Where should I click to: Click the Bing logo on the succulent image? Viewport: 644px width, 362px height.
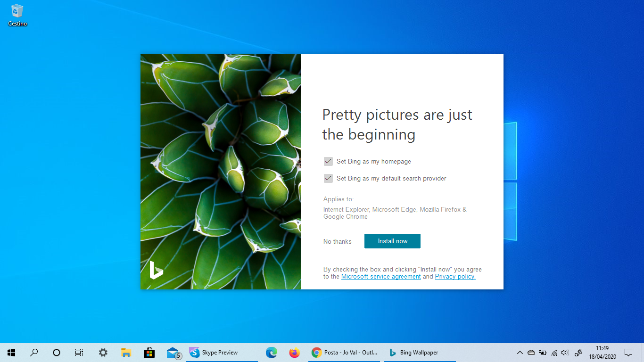156,270
